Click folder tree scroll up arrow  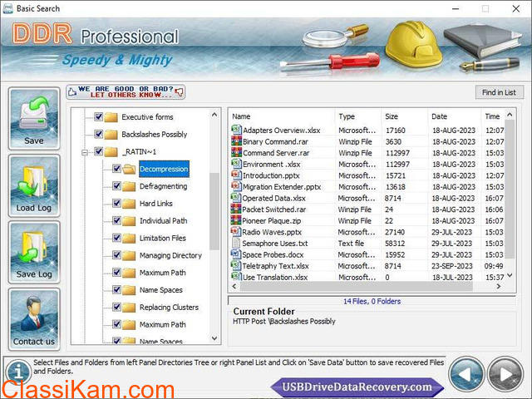pyautogui.click(x=214, y=115)
